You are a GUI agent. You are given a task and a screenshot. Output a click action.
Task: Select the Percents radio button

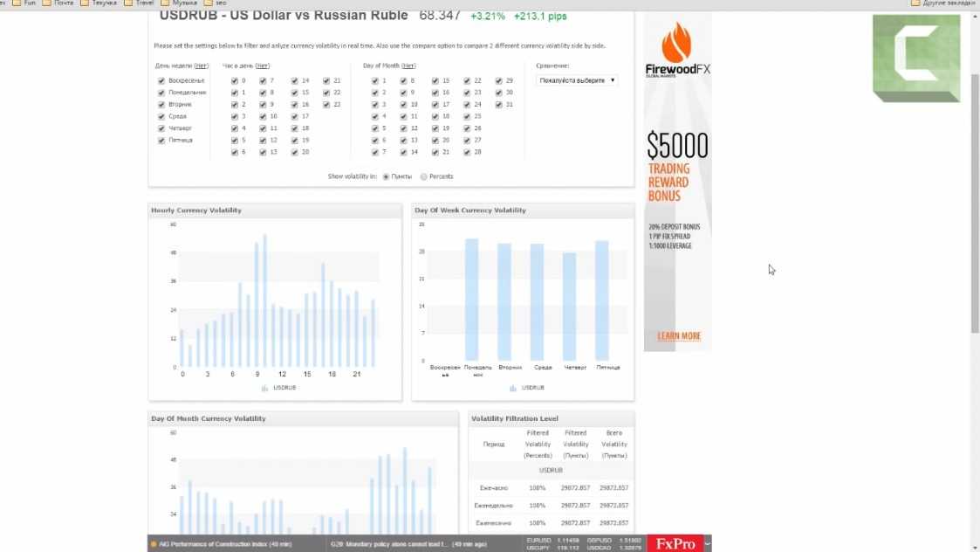[x=424, y=176]
